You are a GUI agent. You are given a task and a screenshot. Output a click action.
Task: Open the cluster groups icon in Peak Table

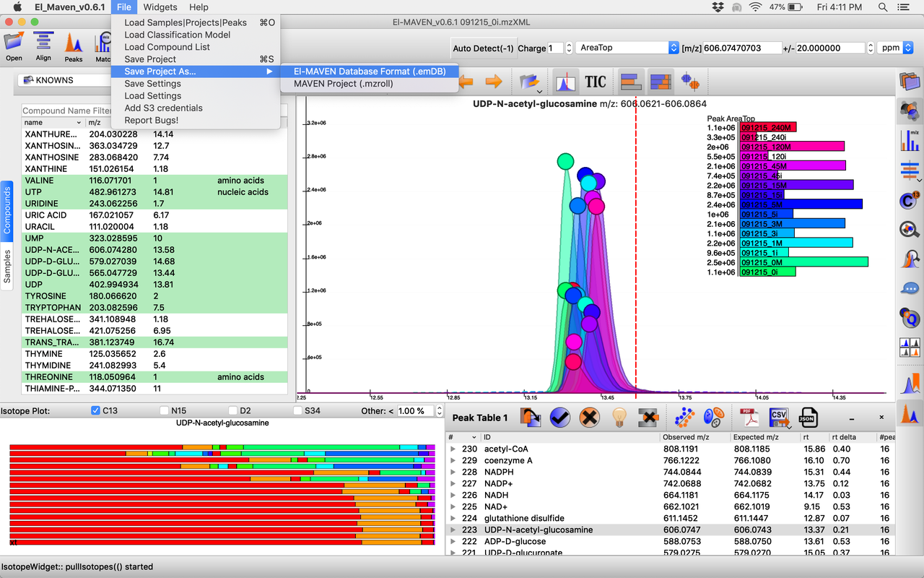coord(712,417)
